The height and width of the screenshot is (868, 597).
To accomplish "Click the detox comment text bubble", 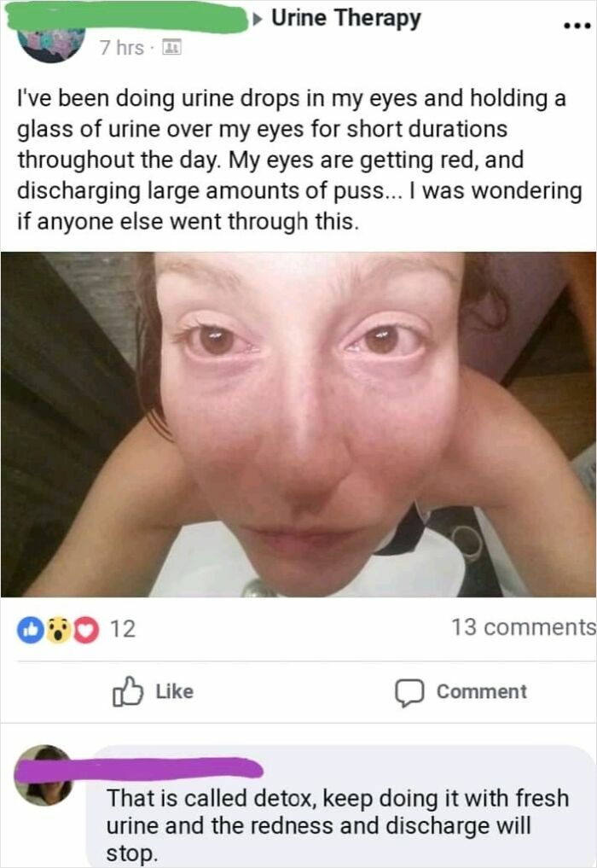I will point(341,807).
